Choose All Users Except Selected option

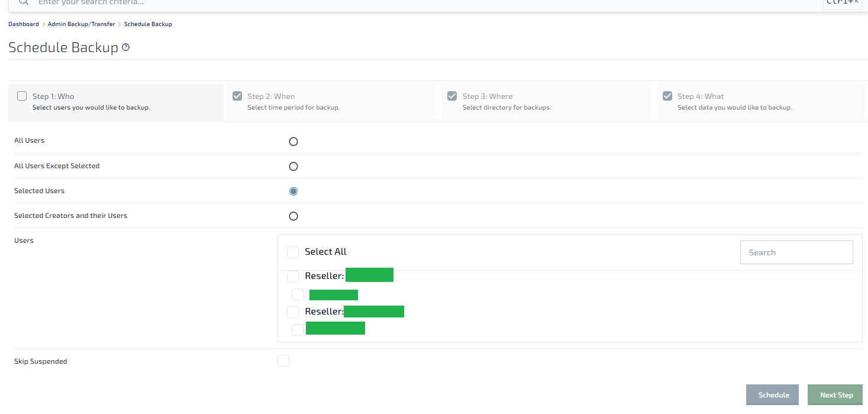pyautogui.click(x=293, y=166)
